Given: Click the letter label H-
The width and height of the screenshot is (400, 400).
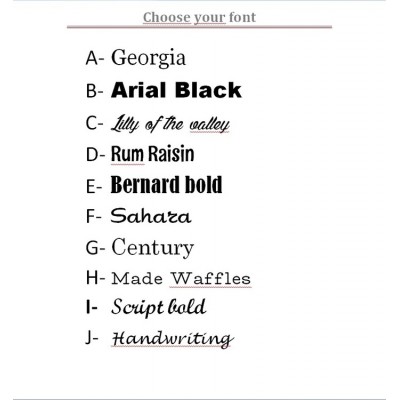Looking at the screenshot, I should click(x=95, y=278).
